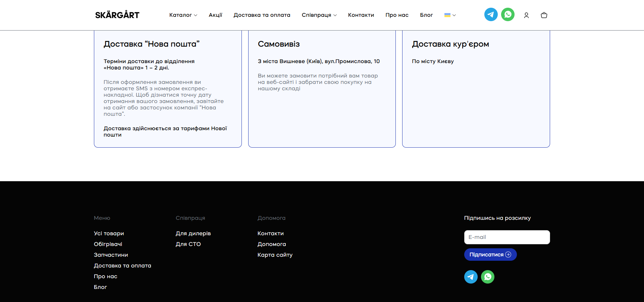Viewport: 644px width, 302px height.
Task: Click the tariff note about Нової пошти
Action: coord(165,132)
